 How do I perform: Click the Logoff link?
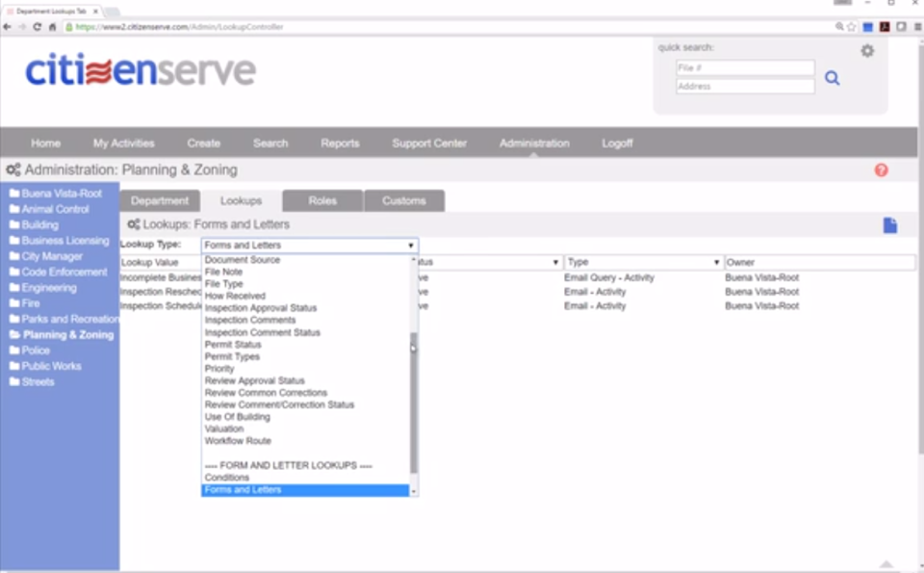point(617,143)
